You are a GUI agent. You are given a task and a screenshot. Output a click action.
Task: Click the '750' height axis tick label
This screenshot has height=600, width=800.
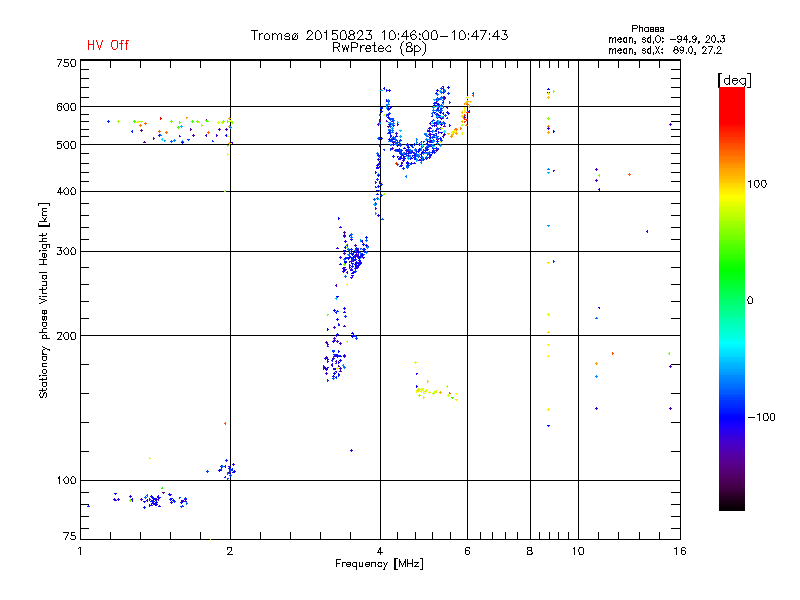66,63
